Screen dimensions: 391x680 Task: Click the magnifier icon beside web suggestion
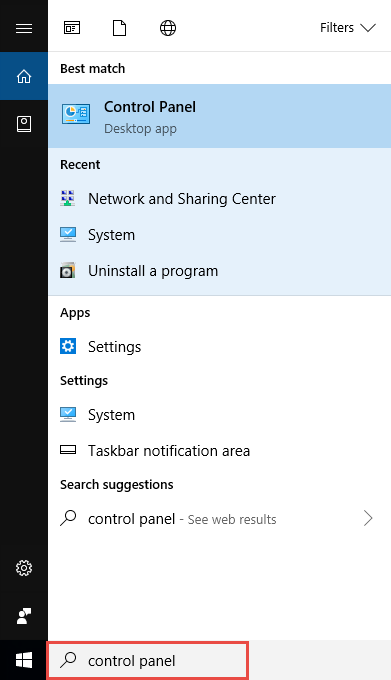[68, 518]
